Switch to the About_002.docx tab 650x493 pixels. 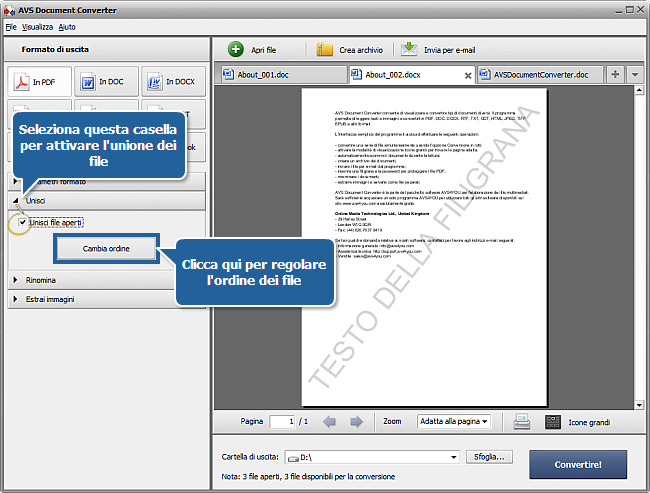pyautogui.click(x=412, y=75)
